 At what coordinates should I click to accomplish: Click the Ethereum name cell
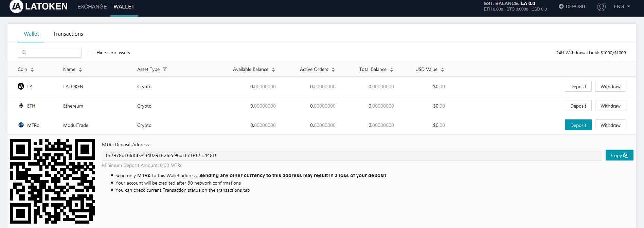pos(73,106)
